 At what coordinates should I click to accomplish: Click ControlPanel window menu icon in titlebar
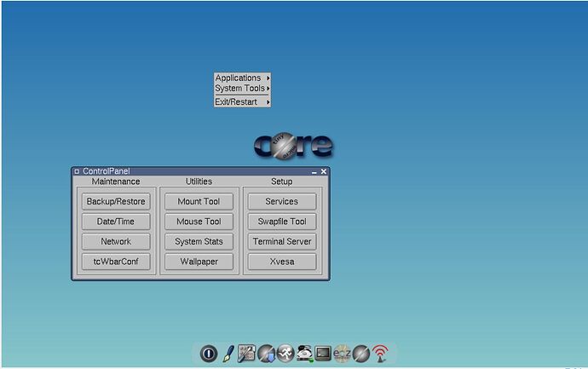[x=77, y=171]
